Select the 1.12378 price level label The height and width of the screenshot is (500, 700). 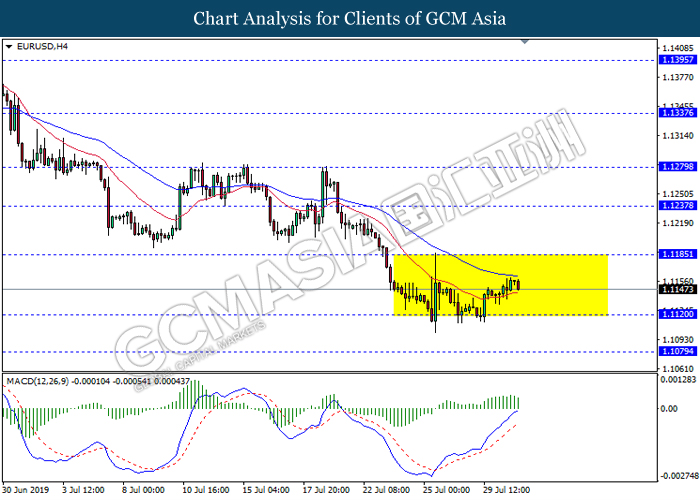(x=678, y=205)
